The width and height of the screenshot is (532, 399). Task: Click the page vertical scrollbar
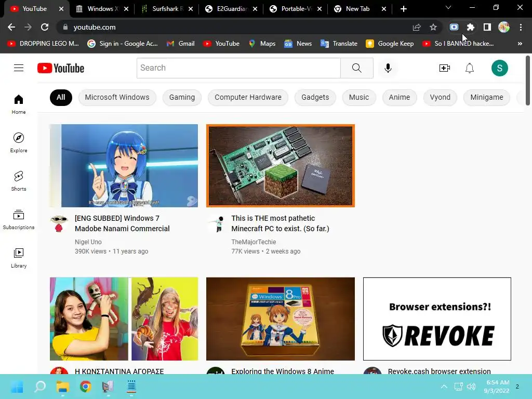click(x=528, y=81)
